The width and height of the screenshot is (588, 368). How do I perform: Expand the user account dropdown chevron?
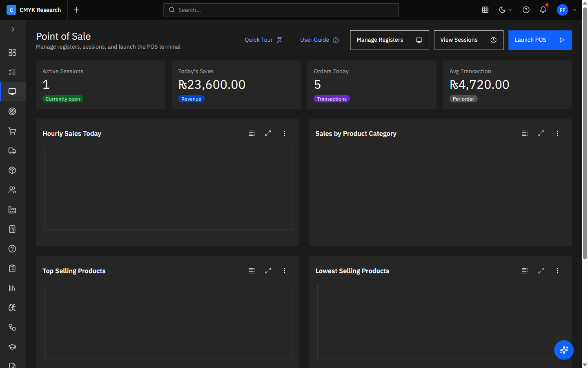point(574,10)
